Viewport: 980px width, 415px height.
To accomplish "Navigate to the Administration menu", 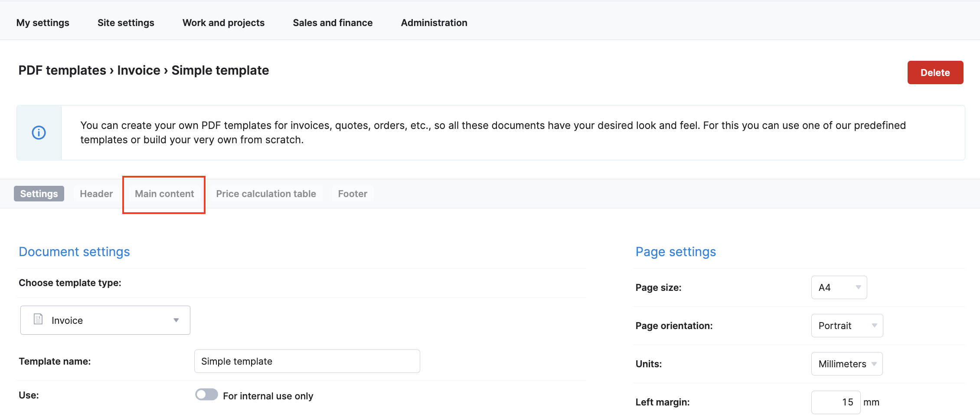I will pos(434,23).
